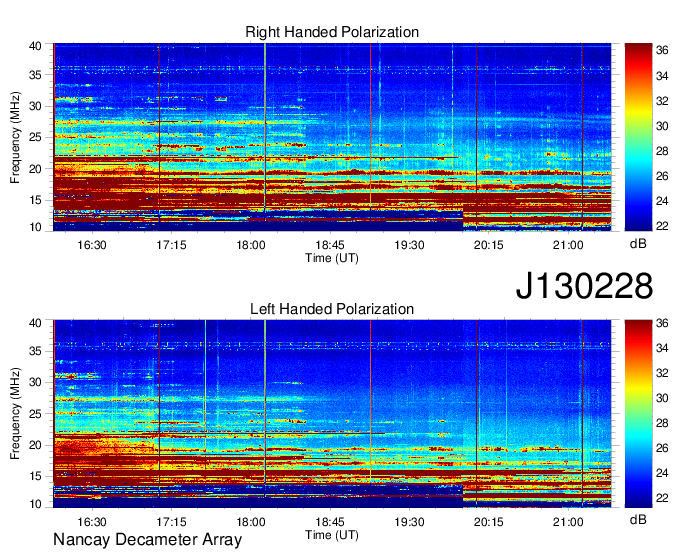Click the 40 MHz tick label on the bottom plot
680x552 pixels.
point(35,323)
